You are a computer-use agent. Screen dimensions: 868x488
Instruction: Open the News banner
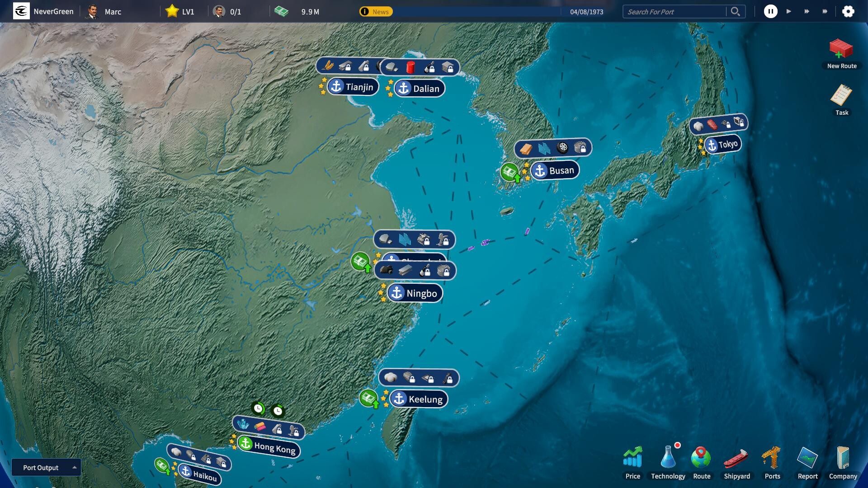375,12
